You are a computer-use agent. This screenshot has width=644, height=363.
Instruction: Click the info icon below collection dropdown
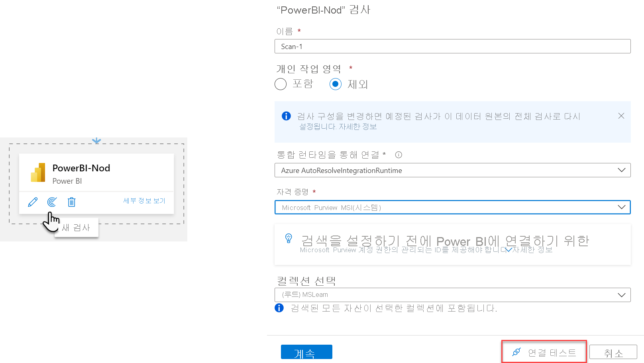point(279,308)
